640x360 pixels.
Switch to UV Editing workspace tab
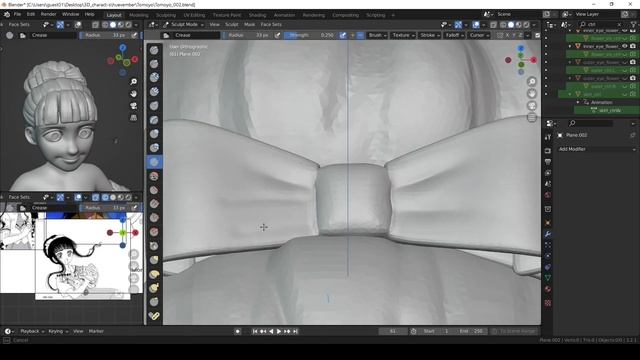[194, 15]
